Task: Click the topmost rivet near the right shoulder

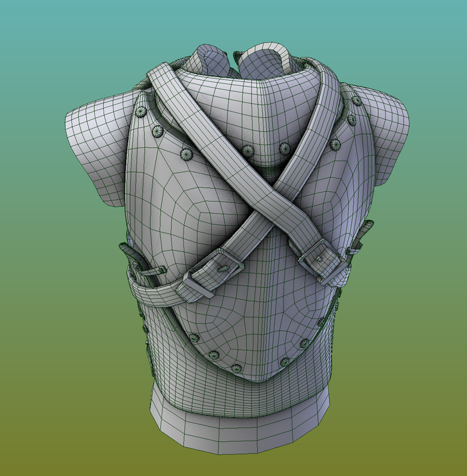Action: click(x=357, y=101)
